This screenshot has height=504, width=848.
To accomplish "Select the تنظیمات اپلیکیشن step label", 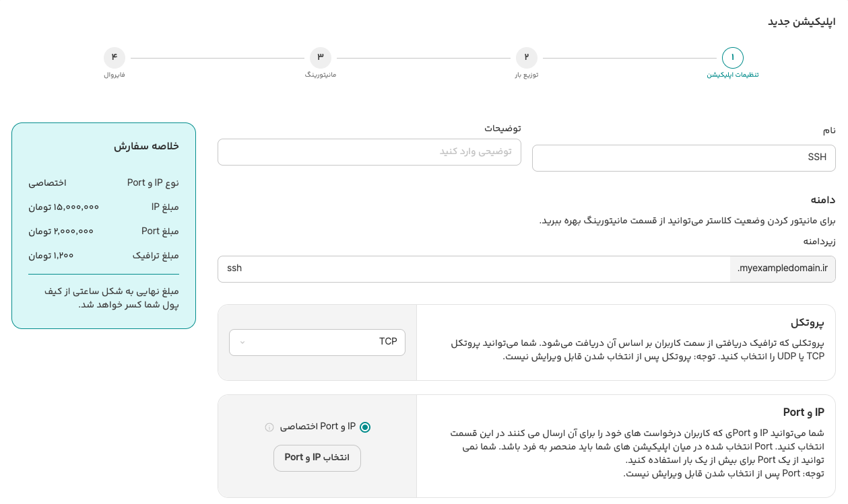I will coord(732,75).
